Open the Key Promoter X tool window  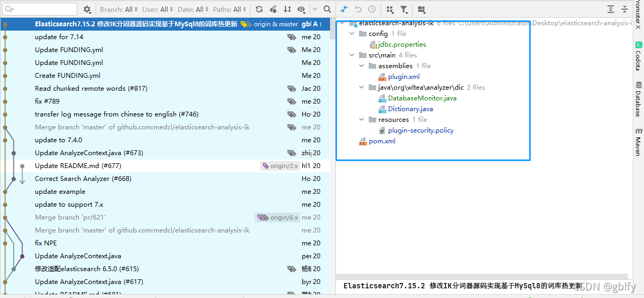click(638, 15)
